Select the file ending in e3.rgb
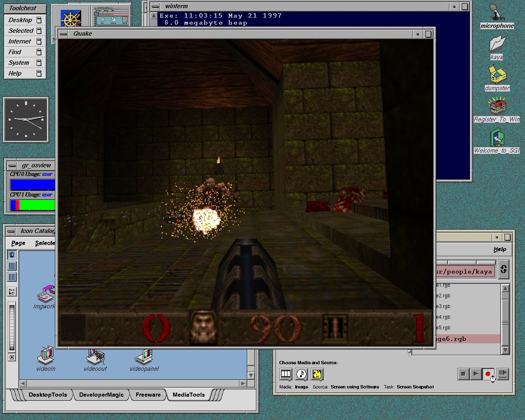 point(443,306)
